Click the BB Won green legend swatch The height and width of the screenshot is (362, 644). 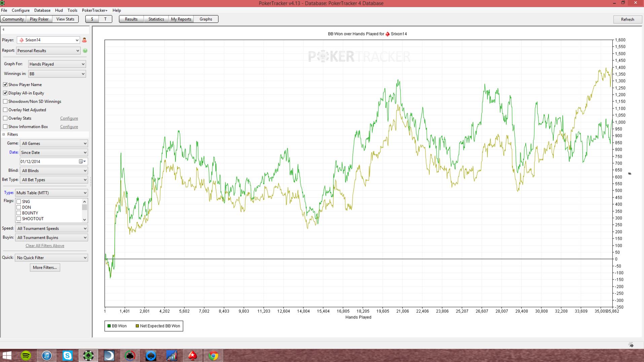pos(109,326)
